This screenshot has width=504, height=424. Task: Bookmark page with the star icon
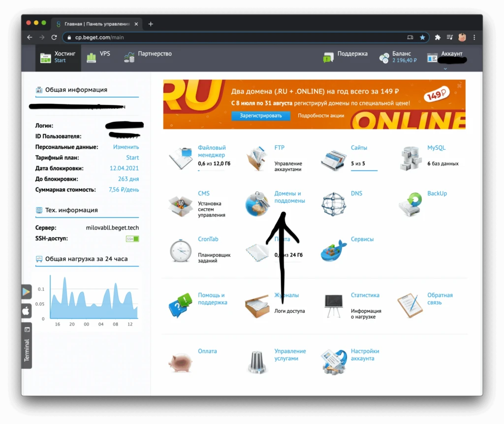pyautogui.click(x=422, y=37)
